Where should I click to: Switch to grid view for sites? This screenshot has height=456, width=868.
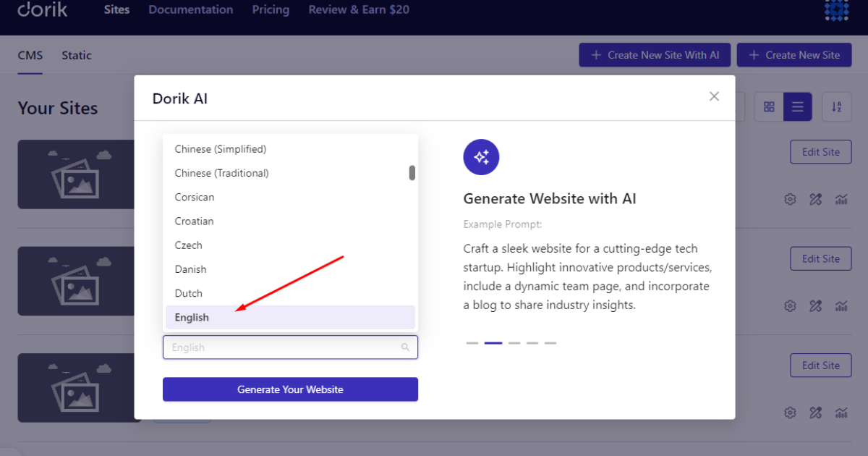click(769, 107)
